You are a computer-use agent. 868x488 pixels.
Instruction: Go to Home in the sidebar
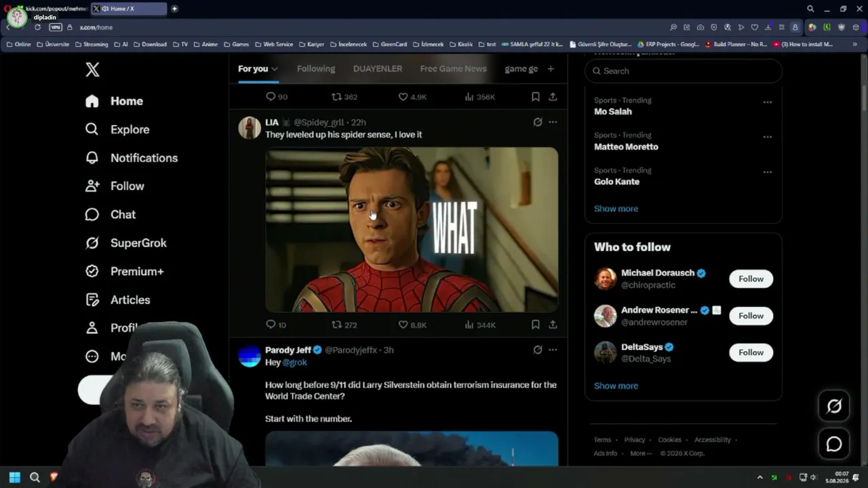pos(114,101)
